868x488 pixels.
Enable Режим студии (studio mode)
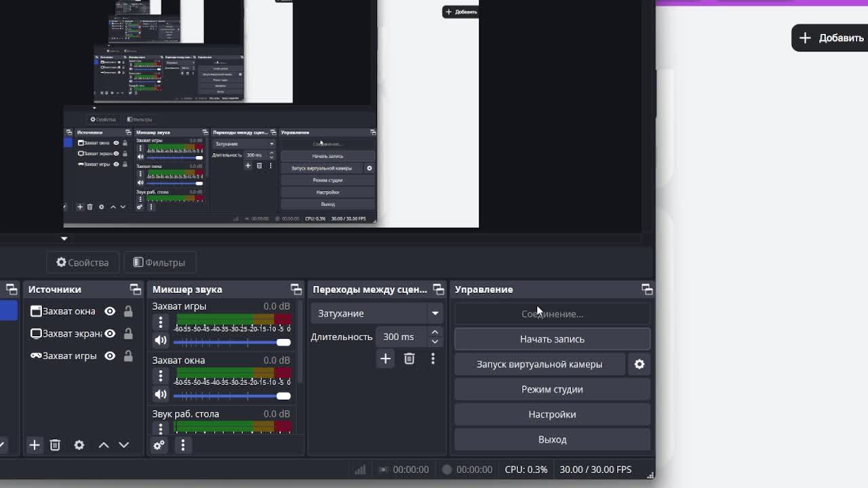[x=552, y=389]
